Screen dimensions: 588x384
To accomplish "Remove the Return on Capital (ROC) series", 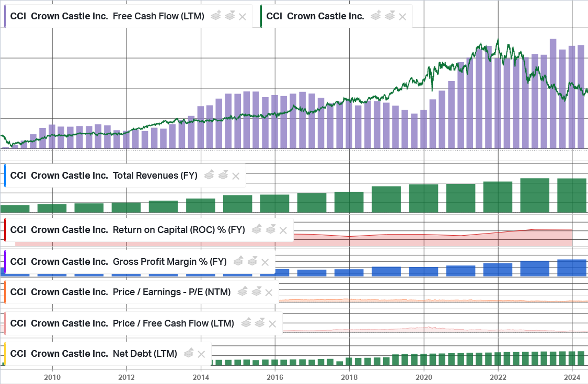I will tap(283, 230).
